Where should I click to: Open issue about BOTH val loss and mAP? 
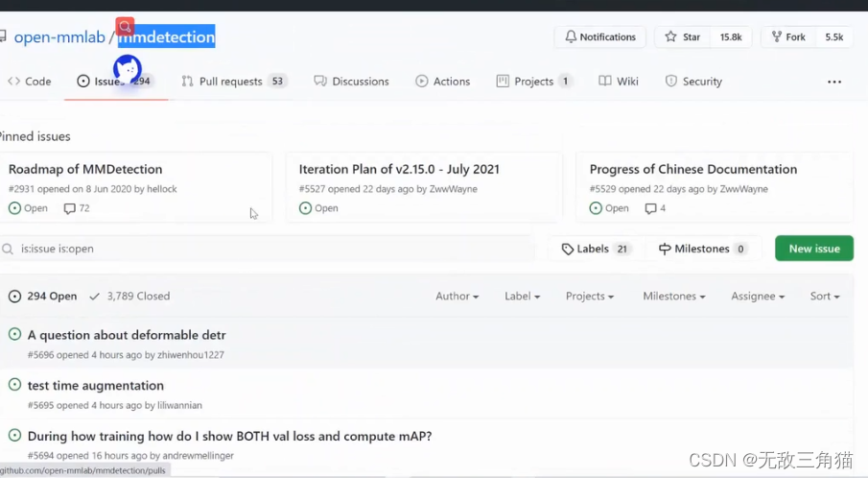click(x=230, y=436)
